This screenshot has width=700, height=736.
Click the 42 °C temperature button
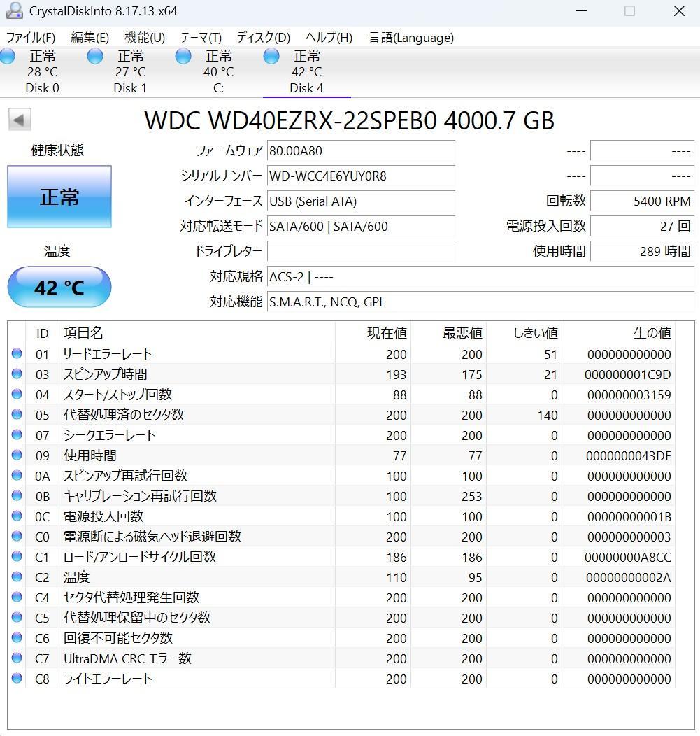59,287
